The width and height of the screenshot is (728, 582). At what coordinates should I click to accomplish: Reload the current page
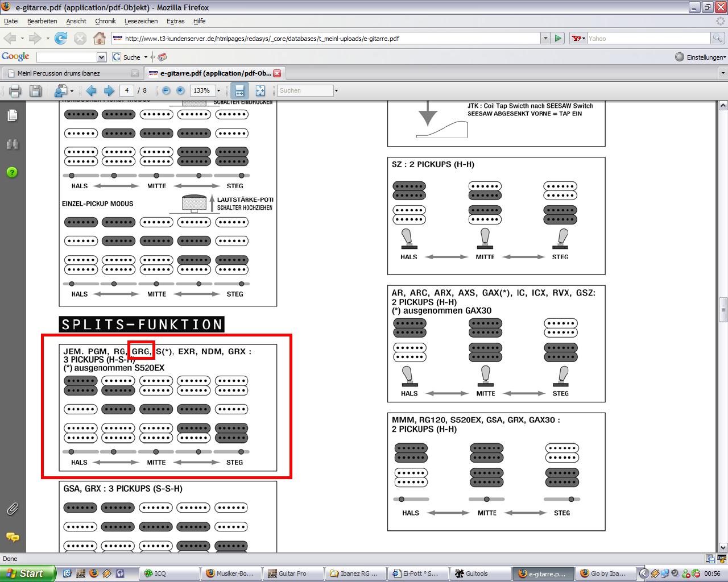pos(61,38)
